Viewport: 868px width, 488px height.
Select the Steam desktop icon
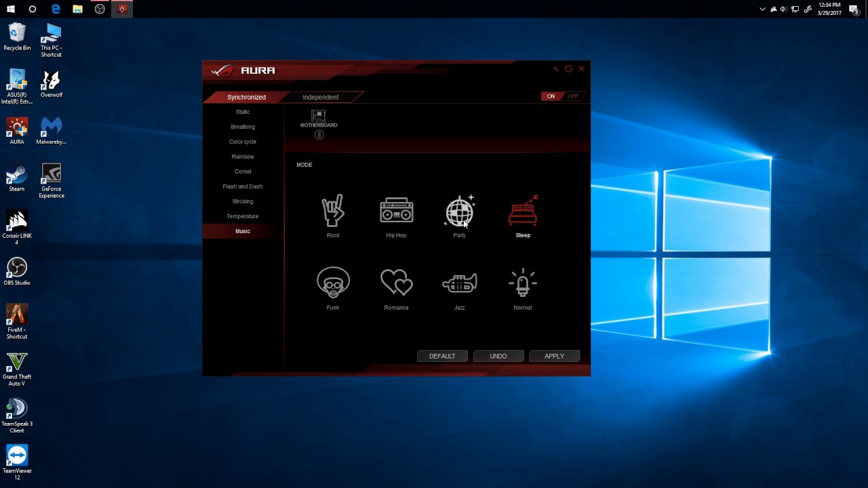tap(17, 178)
